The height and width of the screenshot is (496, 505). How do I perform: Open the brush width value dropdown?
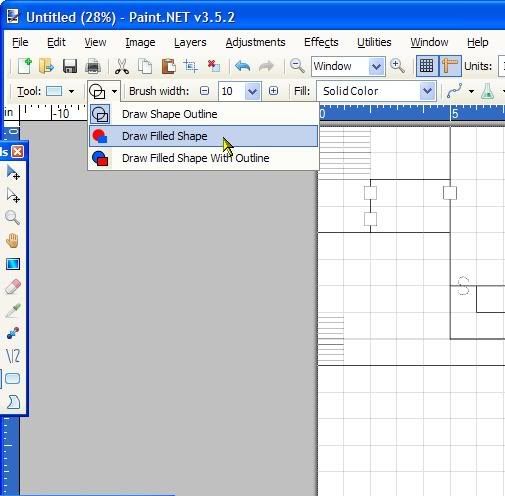click(x=253, y=91)
